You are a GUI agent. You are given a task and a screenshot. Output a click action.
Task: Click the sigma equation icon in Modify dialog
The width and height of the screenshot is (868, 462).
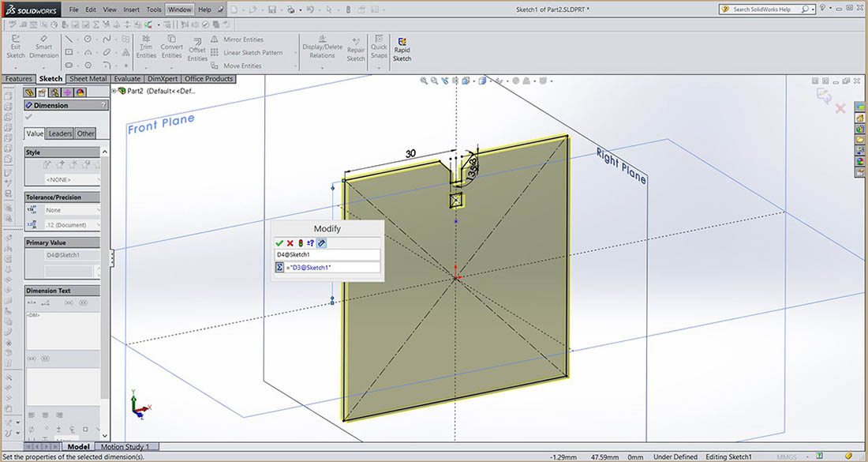279,268
